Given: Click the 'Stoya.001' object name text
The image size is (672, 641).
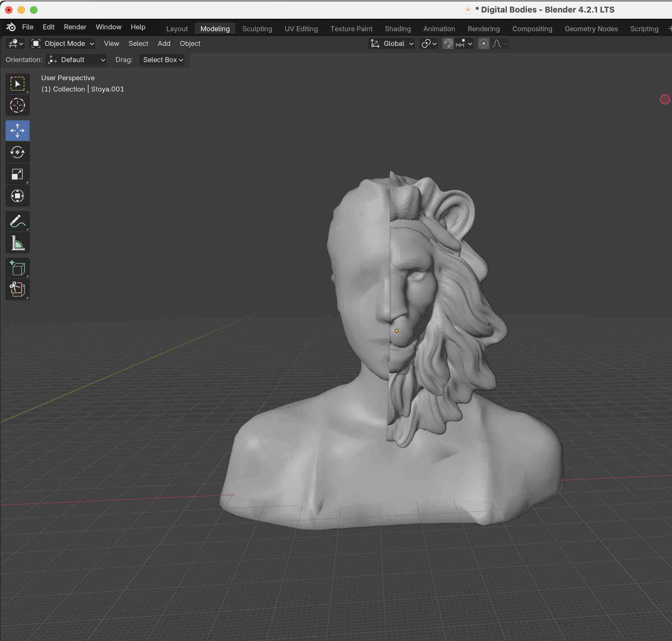Looking at the screenshot, I should [x=108, y=89].
